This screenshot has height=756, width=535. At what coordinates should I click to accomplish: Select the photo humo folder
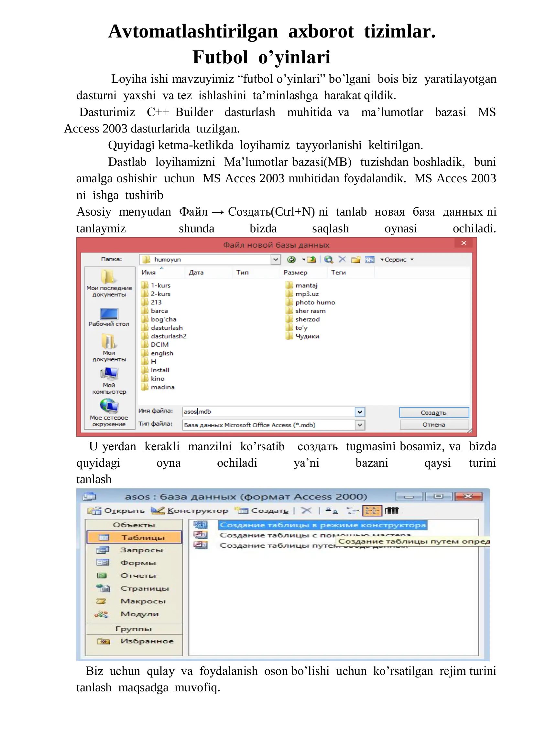310,302
